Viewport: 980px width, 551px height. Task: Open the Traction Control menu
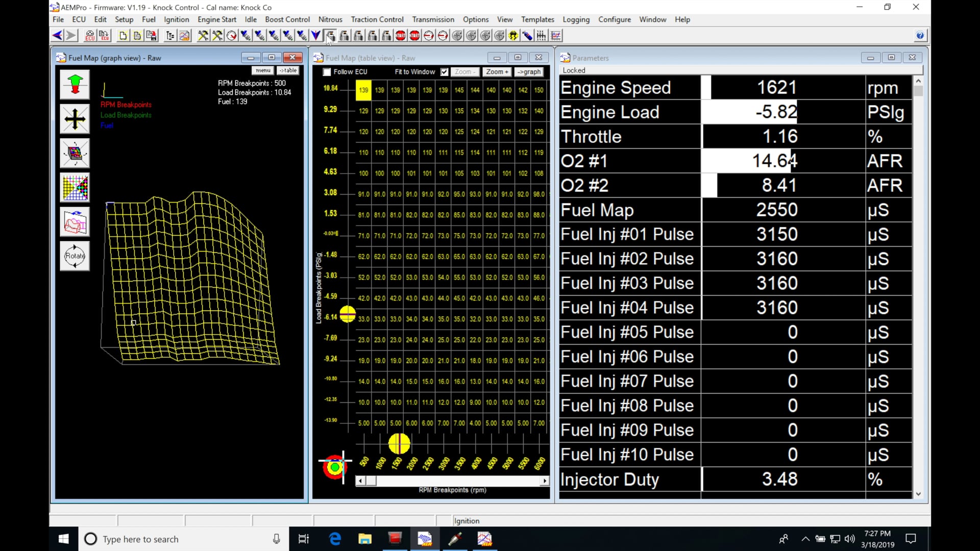(377, 19)
